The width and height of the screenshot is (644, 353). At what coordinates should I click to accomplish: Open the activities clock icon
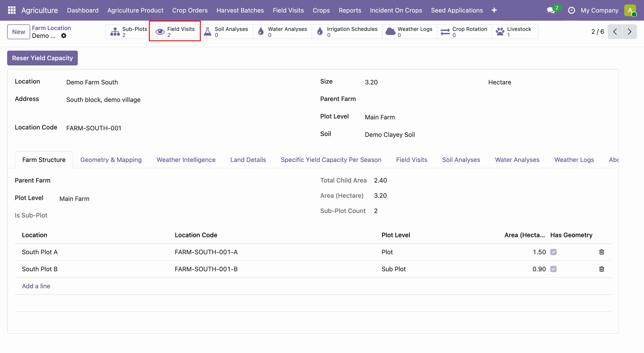coord(571,10)
